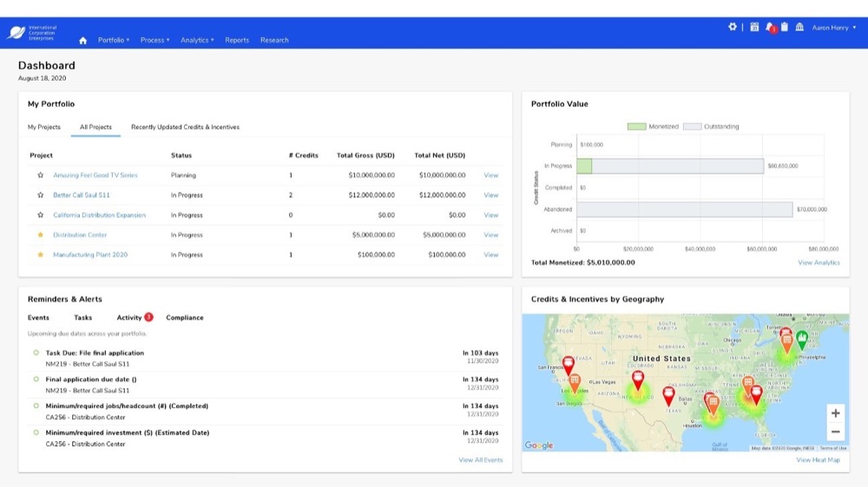This screenshot has height=487, width=868.
Task: Zoom in on the map
Action: [x=835, y=413]
